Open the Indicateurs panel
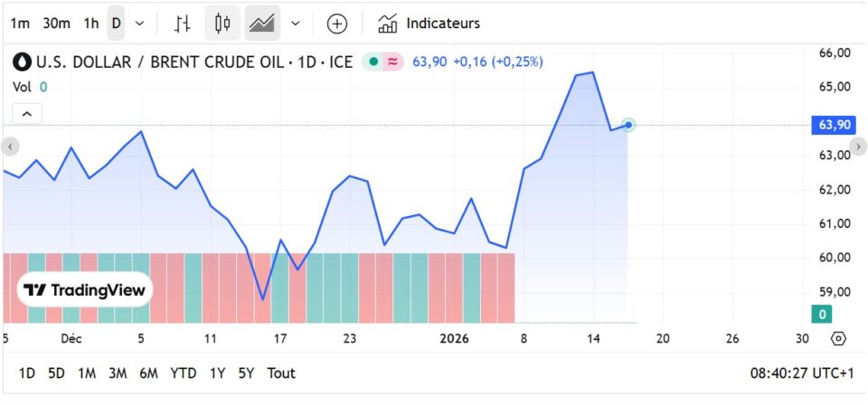Viewport: 868px width, 405px height. pyautogui.click(x=429, y=24)
